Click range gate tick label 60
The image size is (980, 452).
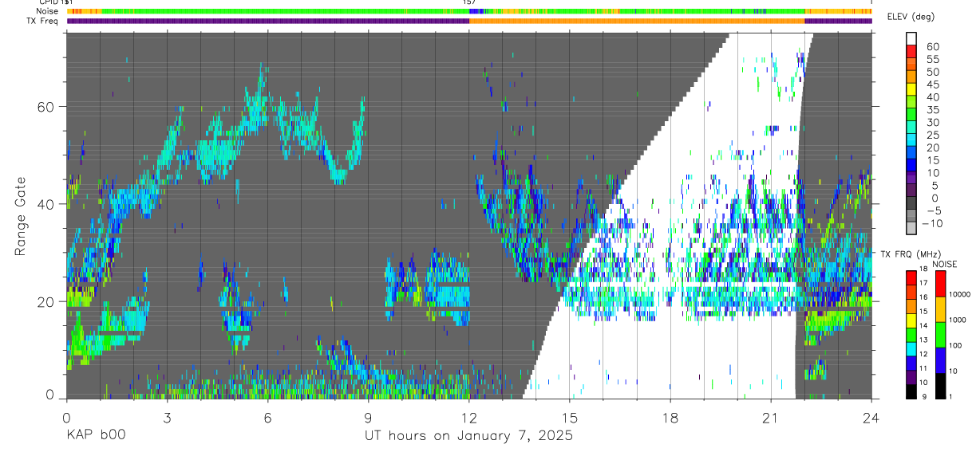point(46,107)
